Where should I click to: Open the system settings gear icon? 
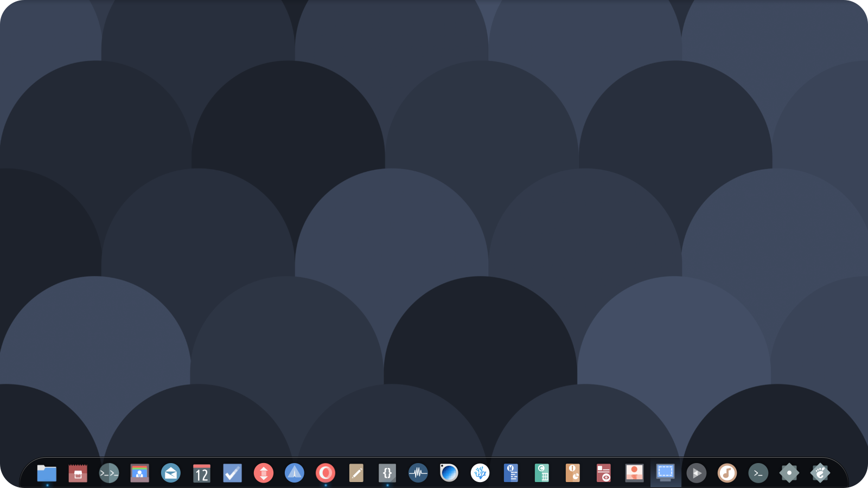[789, 473]
